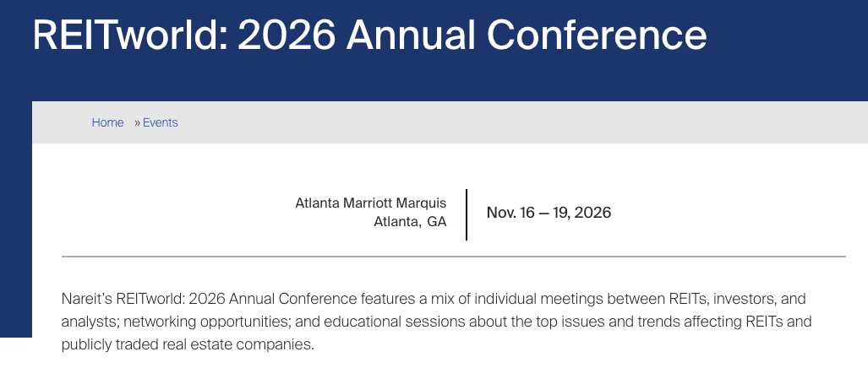This screenshot has height=368, width=868.
Task: Click the Home breadcrumb link
Action: coord(107,122)
